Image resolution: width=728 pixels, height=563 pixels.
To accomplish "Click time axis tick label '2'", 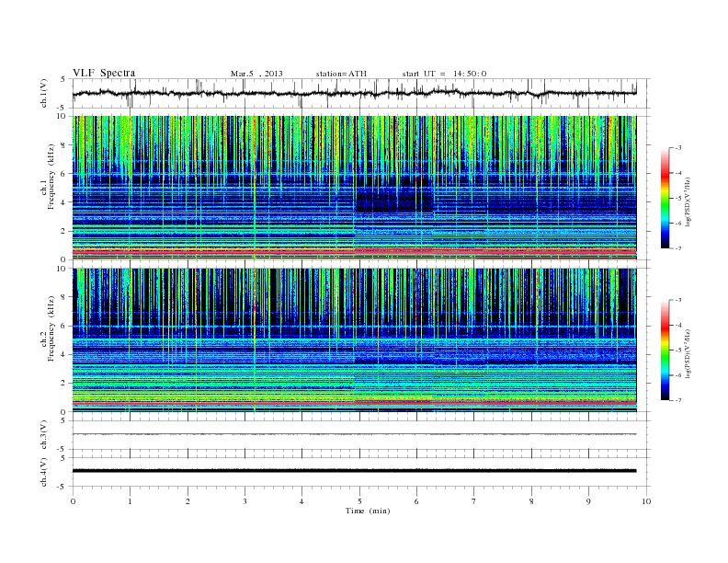I will 188,501.
